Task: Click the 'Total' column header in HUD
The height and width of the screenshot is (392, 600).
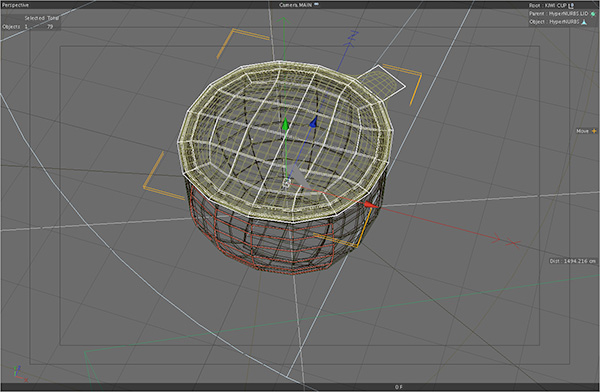Action: (53, 18)
